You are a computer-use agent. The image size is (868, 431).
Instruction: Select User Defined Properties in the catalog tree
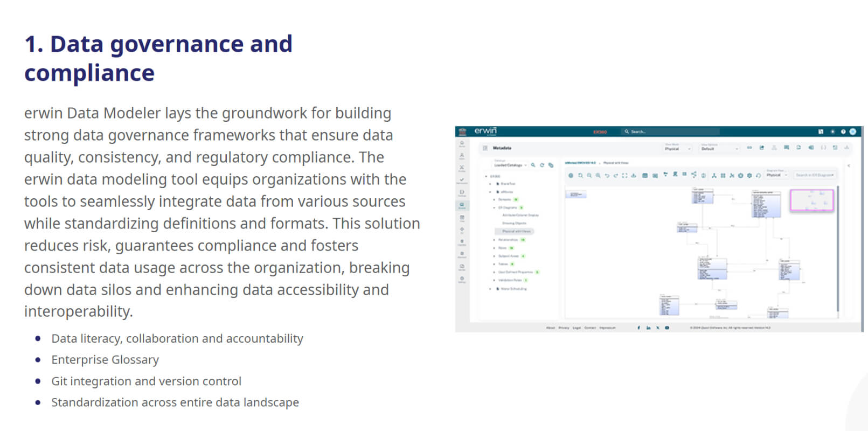(516, 272)
